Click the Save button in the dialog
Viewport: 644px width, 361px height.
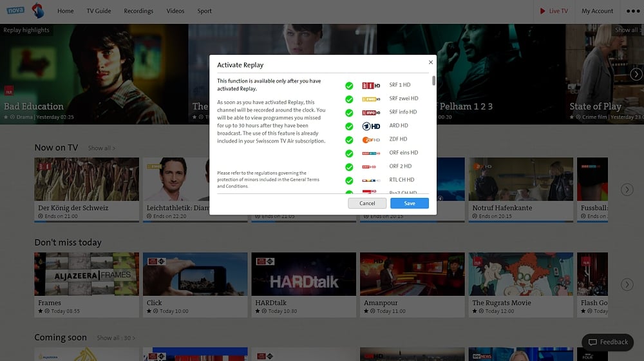[410, 203]
